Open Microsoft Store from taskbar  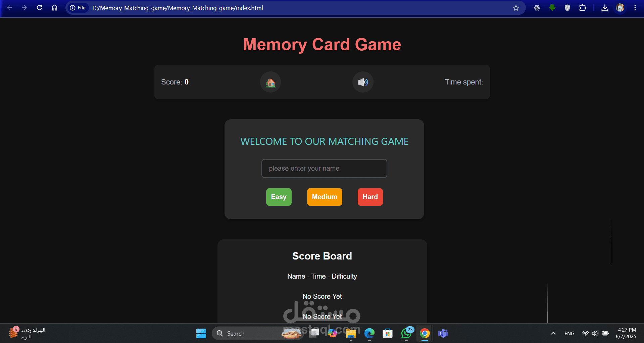coord(388,333)
